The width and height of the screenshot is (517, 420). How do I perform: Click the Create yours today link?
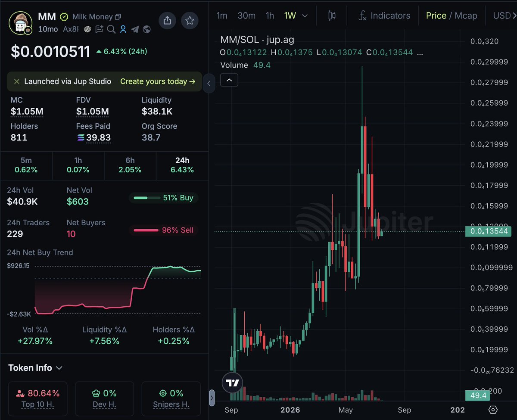tap(158, 81)
